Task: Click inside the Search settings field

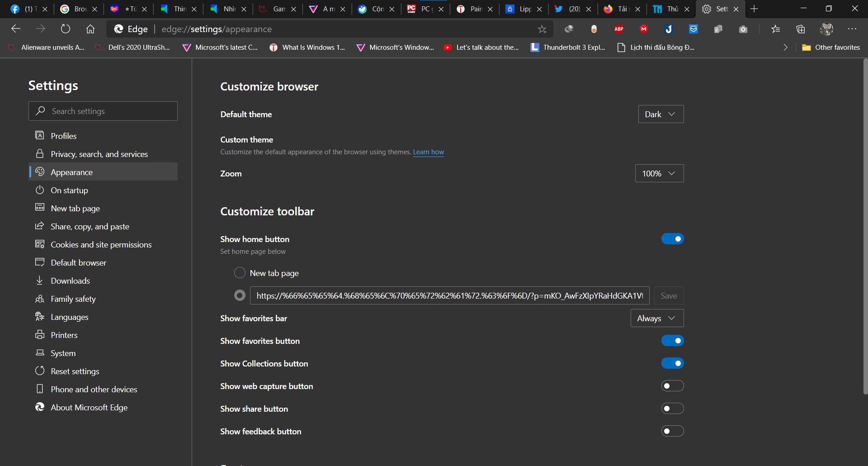Action: [x=103, y=111]
